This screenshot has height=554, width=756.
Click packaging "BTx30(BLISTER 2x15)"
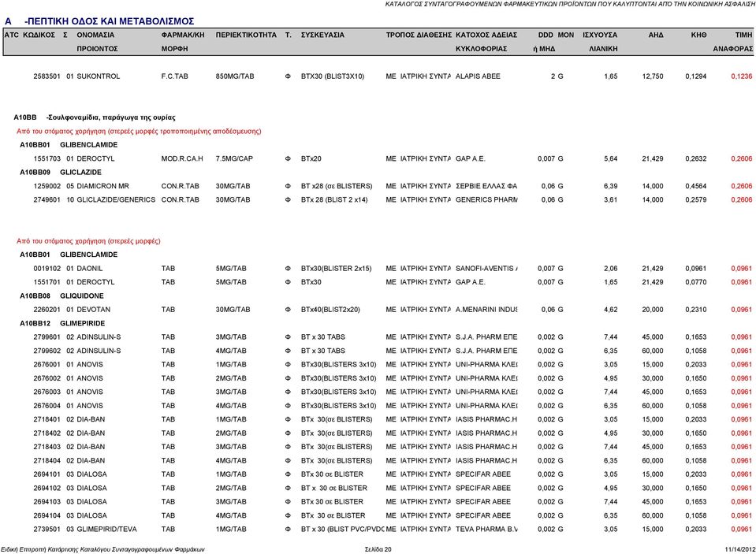coord(336,269)
